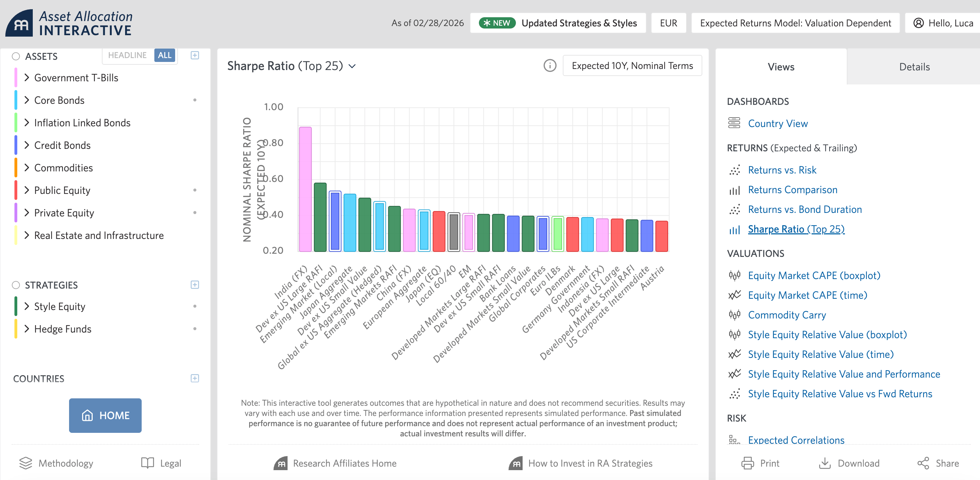This screenshot has height=480, width=980.
Task: Switch asset filter to HEADLINE
Action: (x=127, y=56)
